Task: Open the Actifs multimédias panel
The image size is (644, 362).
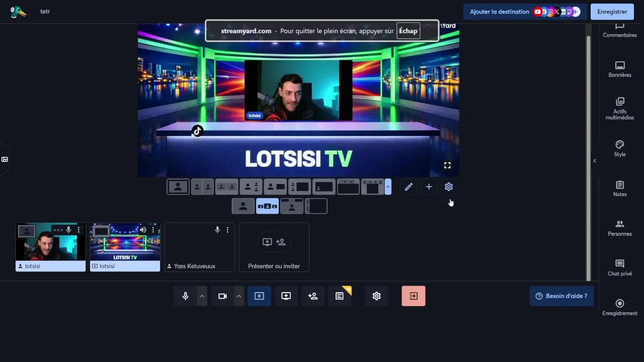Action: (620, 109)
